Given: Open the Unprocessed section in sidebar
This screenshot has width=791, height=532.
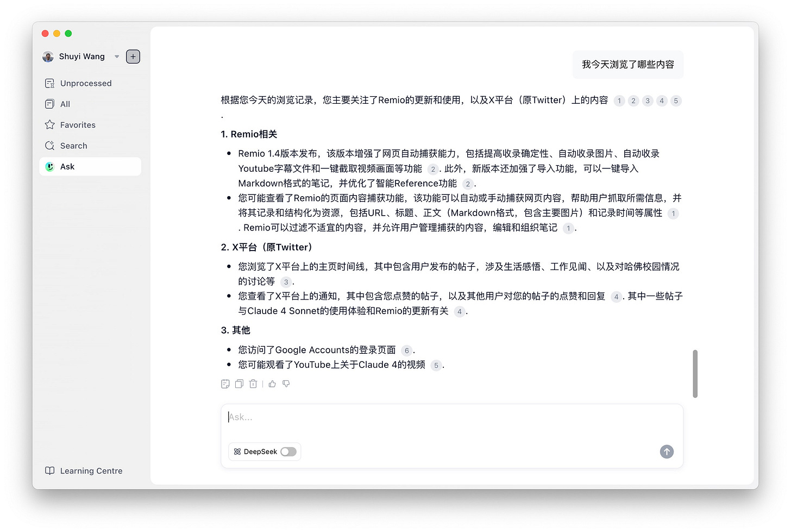Looking at the screenshot, I should coord(90,83).
